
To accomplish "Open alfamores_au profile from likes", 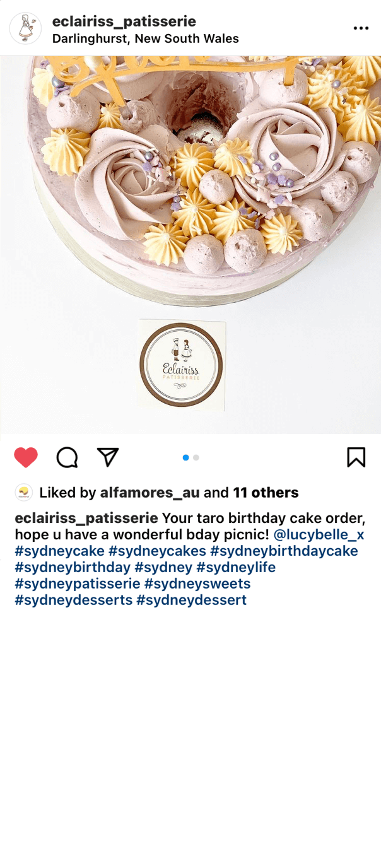I will pyautogui.click(x=149, y=493).
